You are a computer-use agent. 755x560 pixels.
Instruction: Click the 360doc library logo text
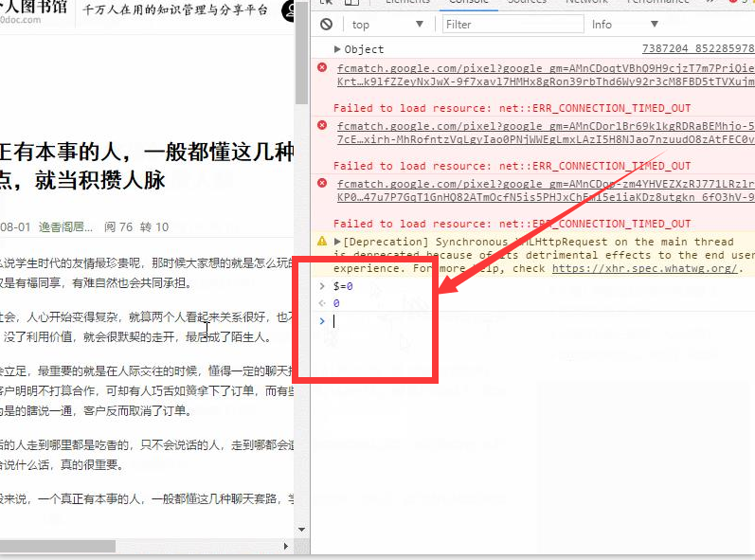tap(34, 10)
